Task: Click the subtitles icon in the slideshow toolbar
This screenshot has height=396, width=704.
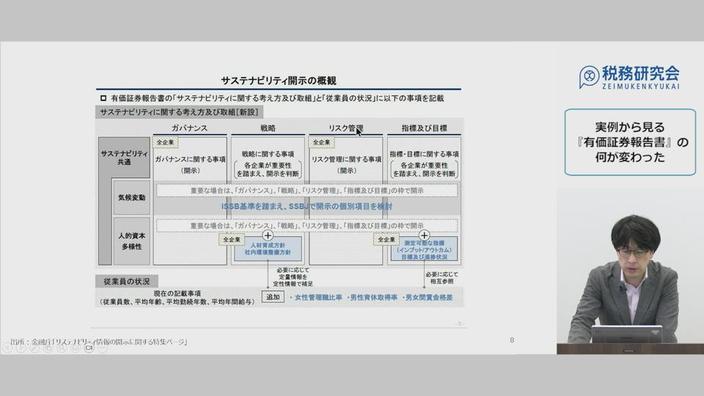Action: coord(89,347)
